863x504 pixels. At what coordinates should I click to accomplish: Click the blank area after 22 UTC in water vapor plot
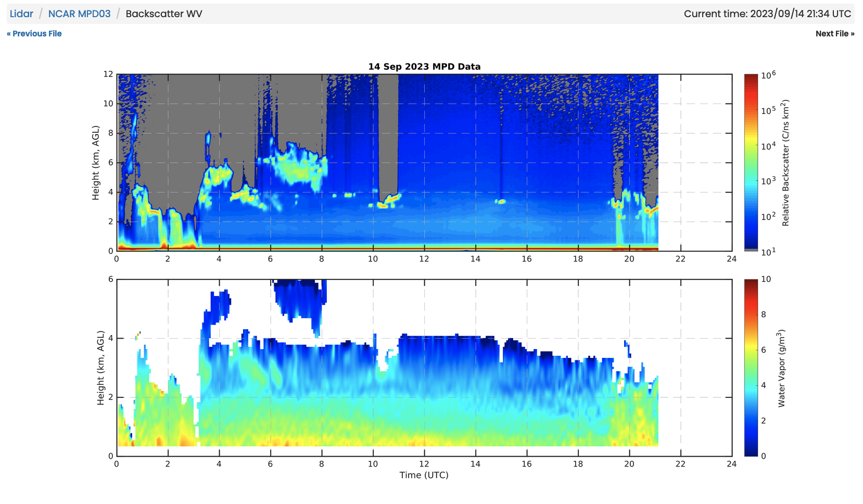coord(695,367)
